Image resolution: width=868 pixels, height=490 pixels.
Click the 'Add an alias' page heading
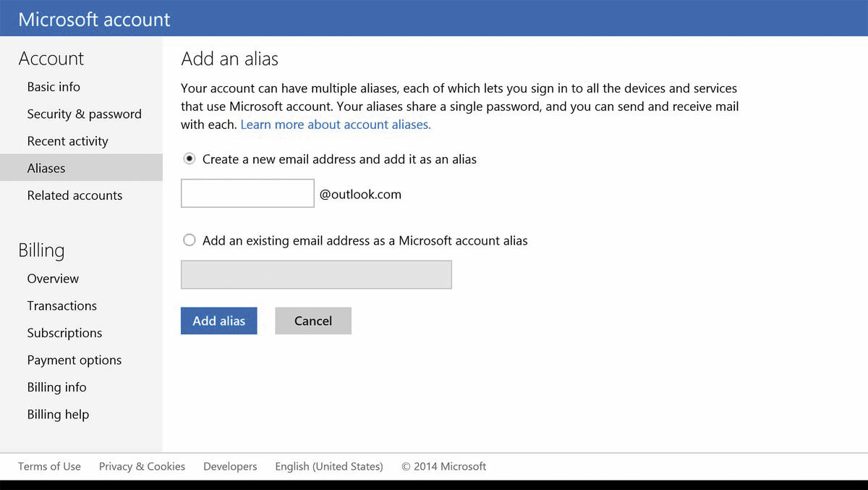[229, 59]
